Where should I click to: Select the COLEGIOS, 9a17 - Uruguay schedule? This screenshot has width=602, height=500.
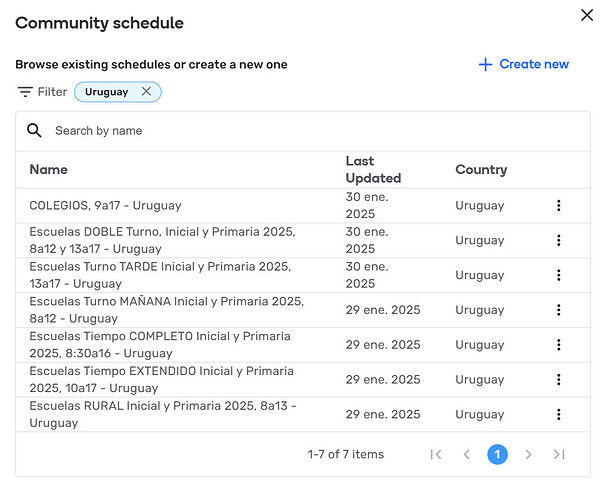[x=105, y=206]
